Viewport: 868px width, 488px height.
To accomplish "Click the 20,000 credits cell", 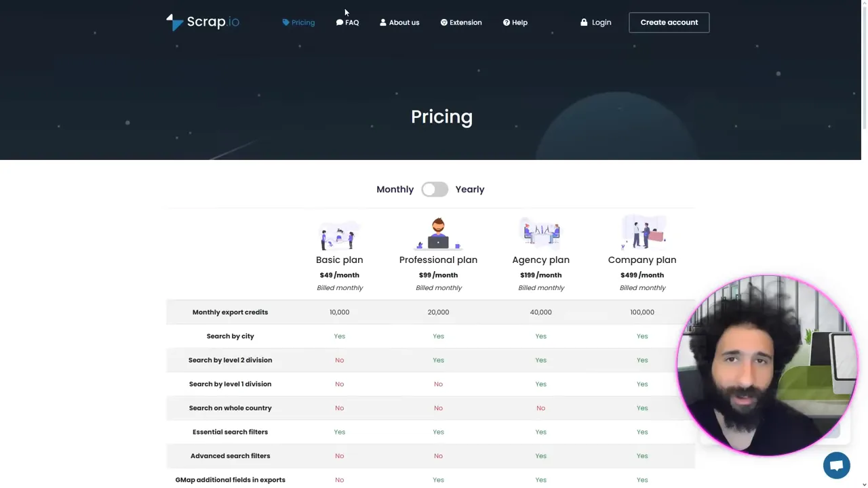I will [x=438, y=312].
